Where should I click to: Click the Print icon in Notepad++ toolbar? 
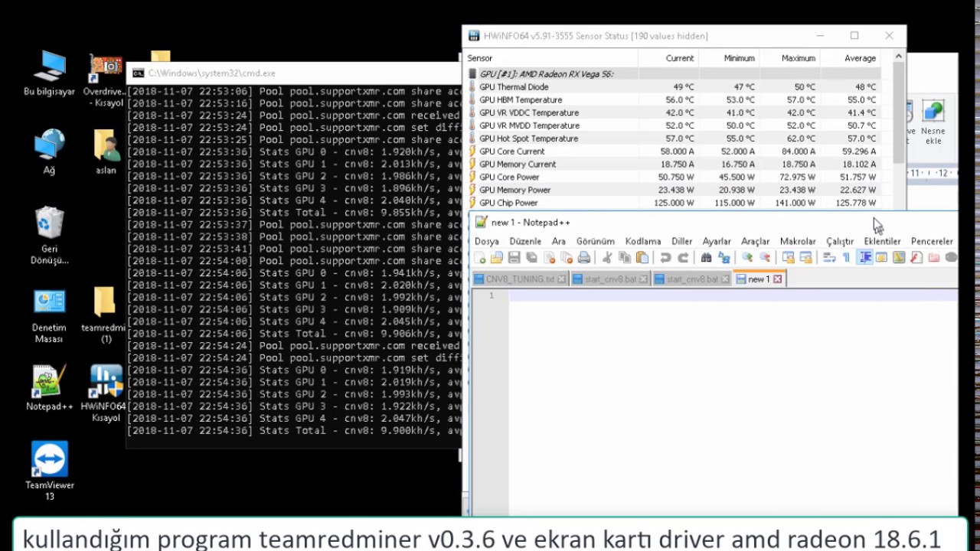(x=584, y=258)
